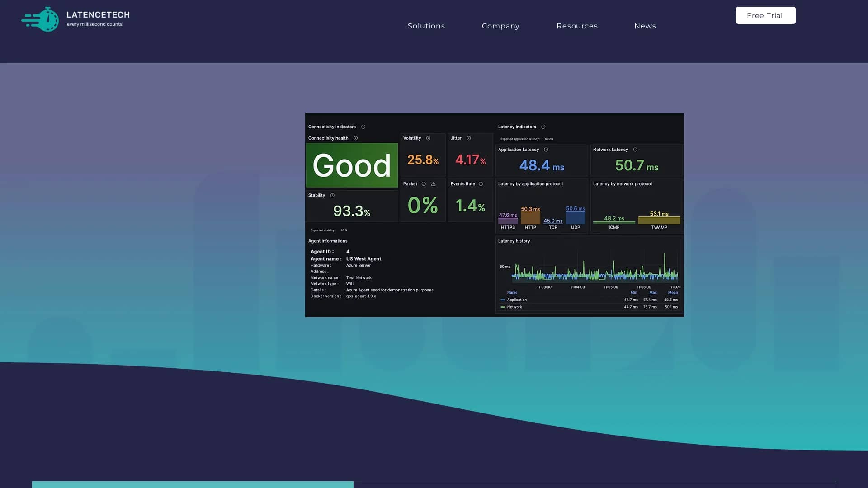Click info icon beside Jitter
Viewport: 868px width, 488px height.
pyautogui.click(x=469, y=138)
